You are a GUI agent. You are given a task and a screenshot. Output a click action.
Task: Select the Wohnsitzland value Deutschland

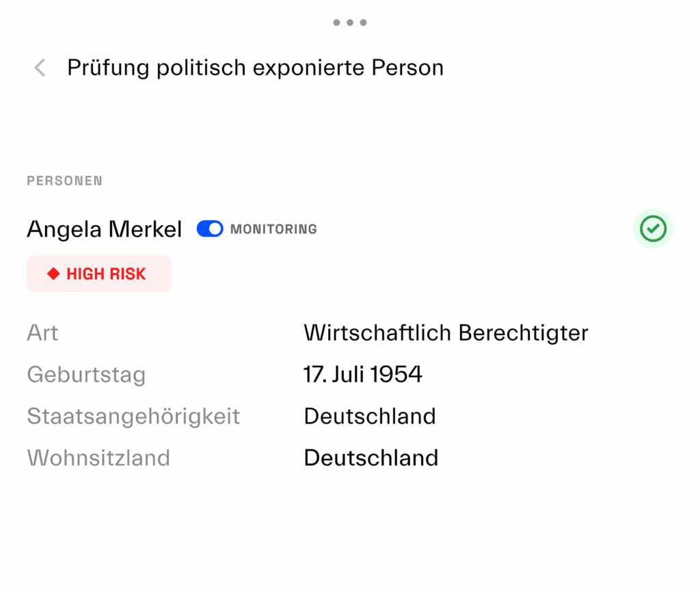tap(371, 458)
